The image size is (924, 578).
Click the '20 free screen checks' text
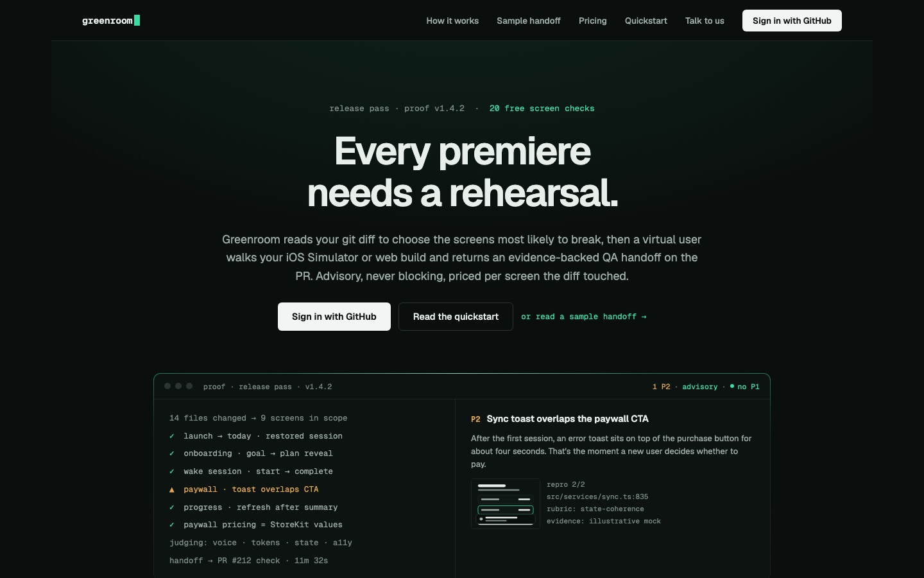542,109
